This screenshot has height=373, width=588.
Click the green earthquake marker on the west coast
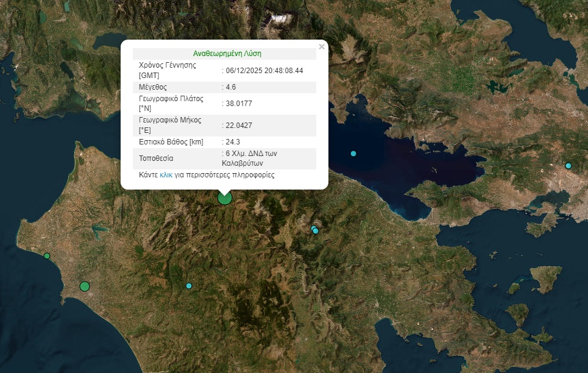point(46,257)
